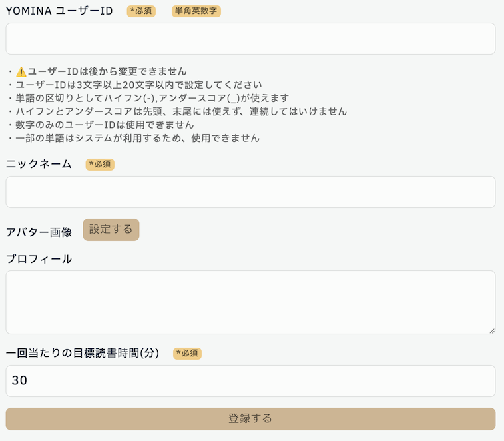Click the アバター画像 label

(x=39, y=232)
